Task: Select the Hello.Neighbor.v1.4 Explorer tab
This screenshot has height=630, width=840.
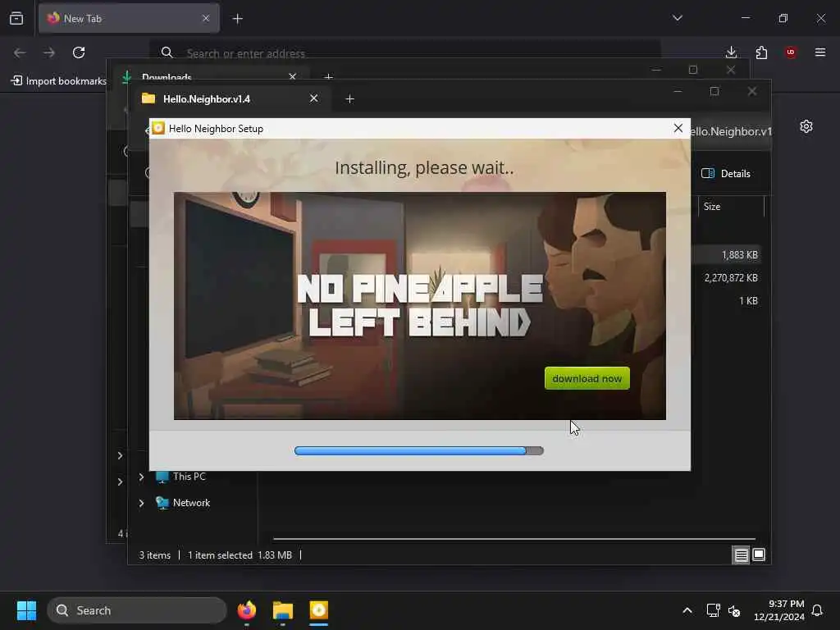Action: point(231,99)
